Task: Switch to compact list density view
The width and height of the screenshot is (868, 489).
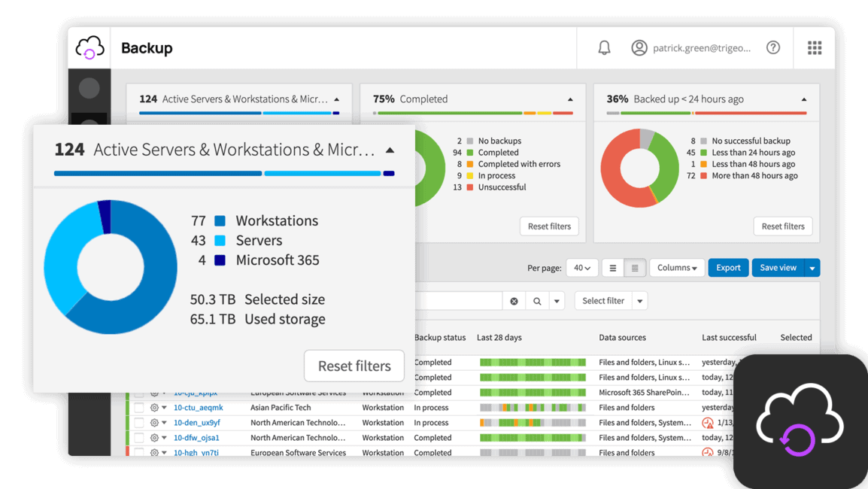Action: [635, 268]
